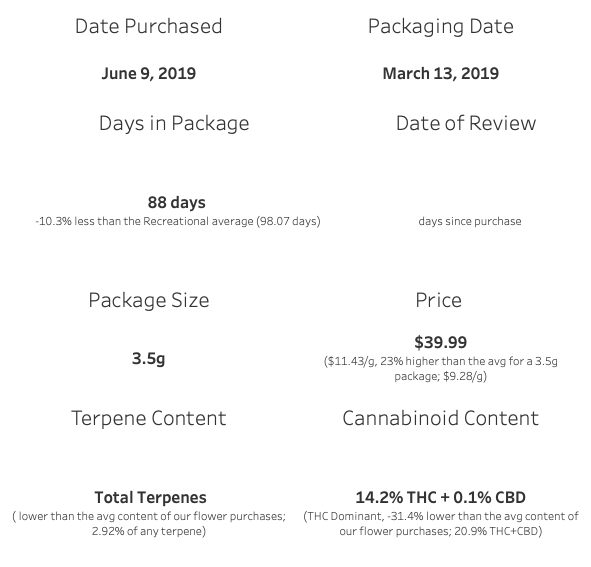Image resolution: width=591 pixels, height=567 pixels.
Task: Click the Date of Review heading
Action: click(x=466, y=123)
